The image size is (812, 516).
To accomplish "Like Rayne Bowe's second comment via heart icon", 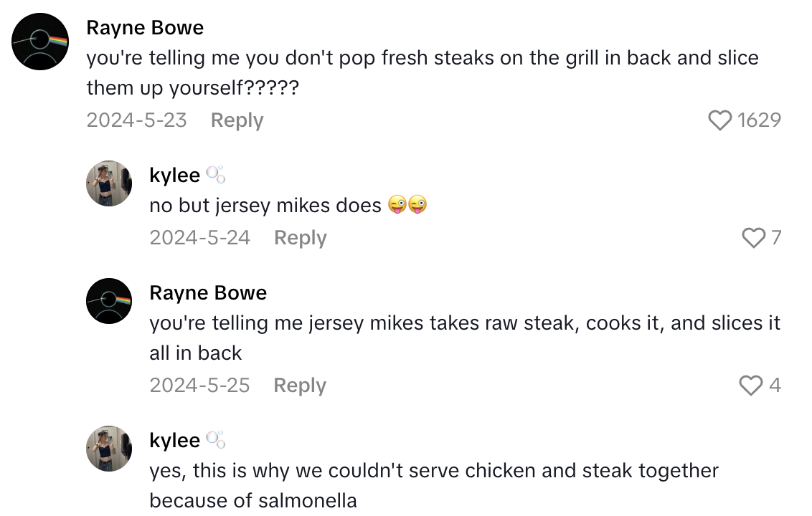I will coord(752,386).
